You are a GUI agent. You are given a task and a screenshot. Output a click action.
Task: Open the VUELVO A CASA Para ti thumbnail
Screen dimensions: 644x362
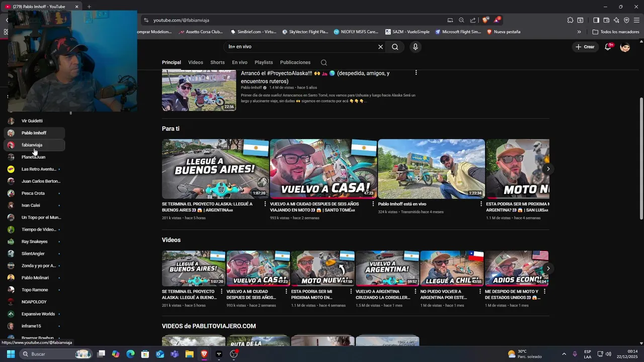[x=324, y=169]
